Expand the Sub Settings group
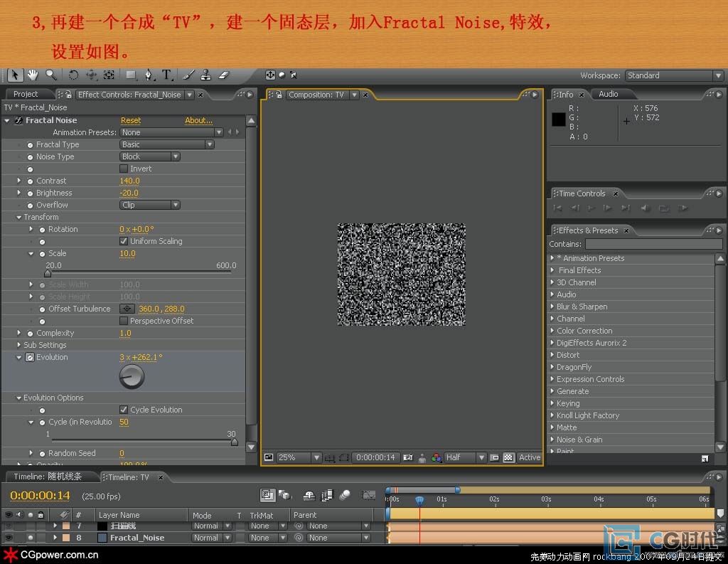Image resolution: width=728 pixels, height=564 pixels. point(18,345)
